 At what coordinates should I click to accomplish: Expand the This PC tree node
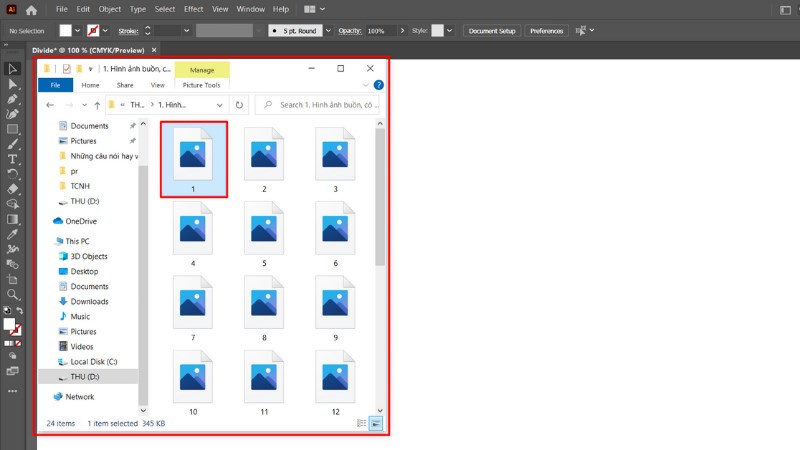point(47,241)
